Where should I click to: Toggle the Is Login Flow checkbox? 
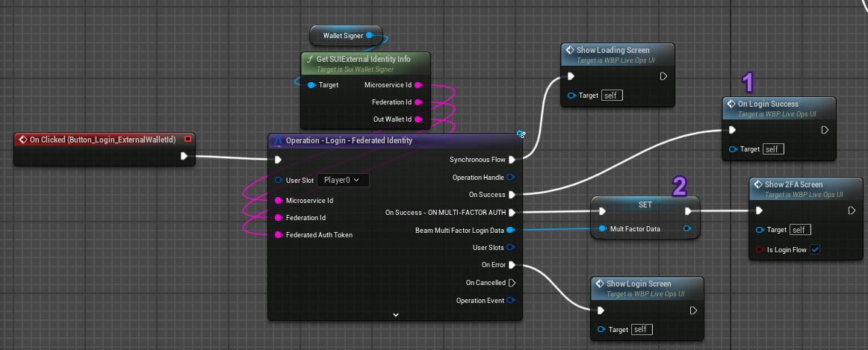click(815, 249)
